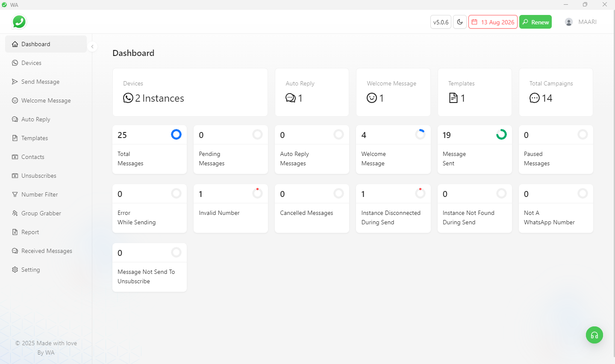Open Setting gear icon in sidebar
This screenshot has width=615, height=364.
click(15, 270)
